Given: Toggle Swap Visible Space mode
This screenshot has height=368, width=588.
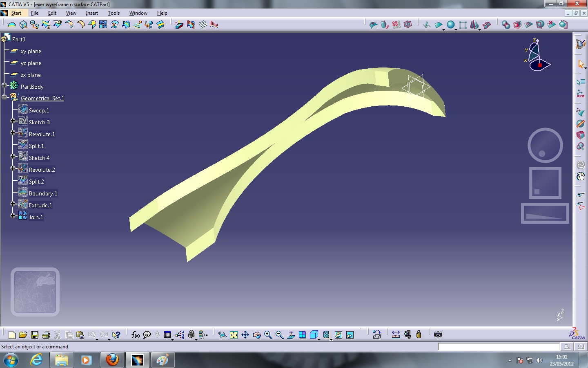Looking at the screenshot, I should click(x=350, y=335).
